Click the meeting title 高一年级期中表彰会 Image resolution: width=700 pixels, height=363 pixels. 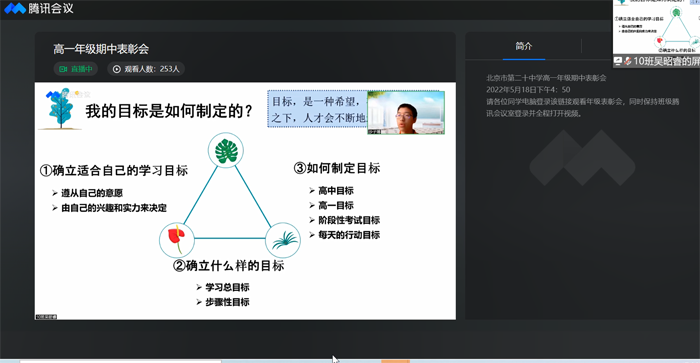coord(101,49)
